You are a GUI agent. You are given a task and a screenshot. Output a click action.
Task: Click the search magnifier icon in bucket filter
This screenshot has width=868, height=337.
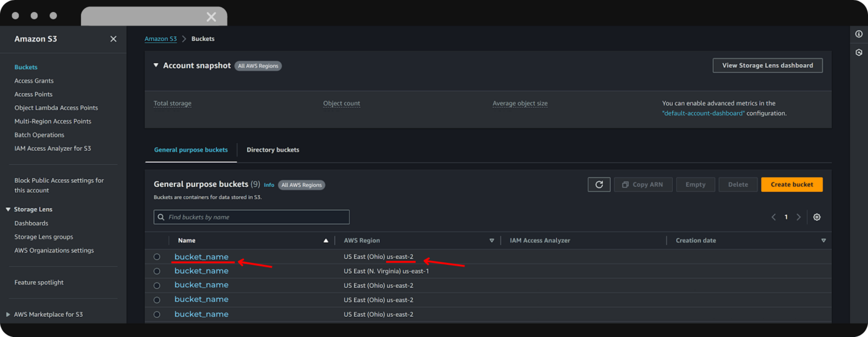tap(161, 217)
